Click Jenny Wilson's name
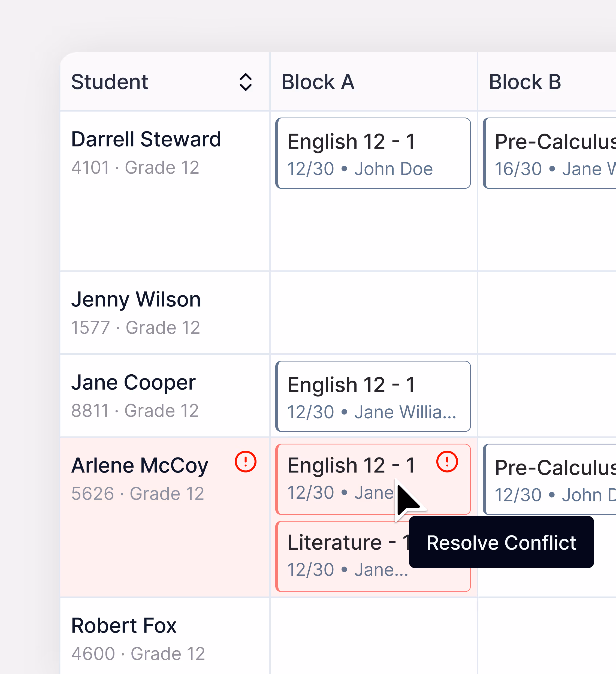Screen dimensions: 616x674 pyautogui.click(x=136, y=299)
